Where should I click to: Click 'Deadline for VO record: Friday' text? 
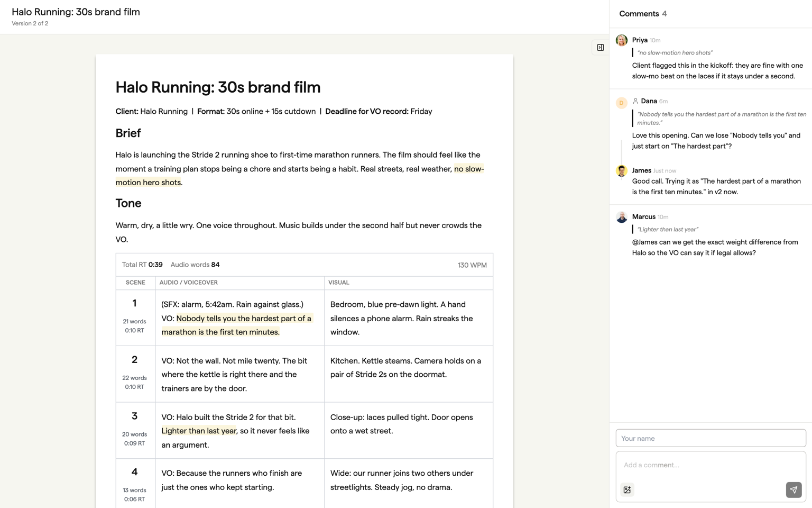[379, 112]
